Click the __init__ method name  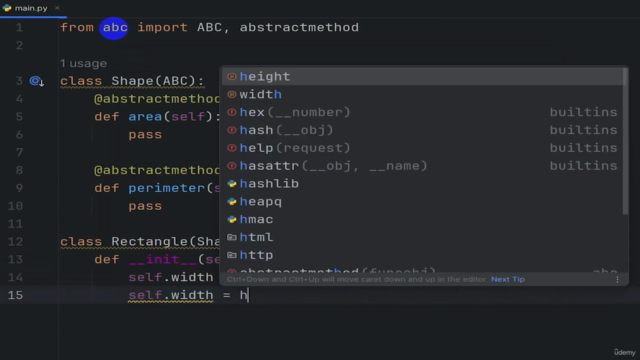(x=162, y=260)
